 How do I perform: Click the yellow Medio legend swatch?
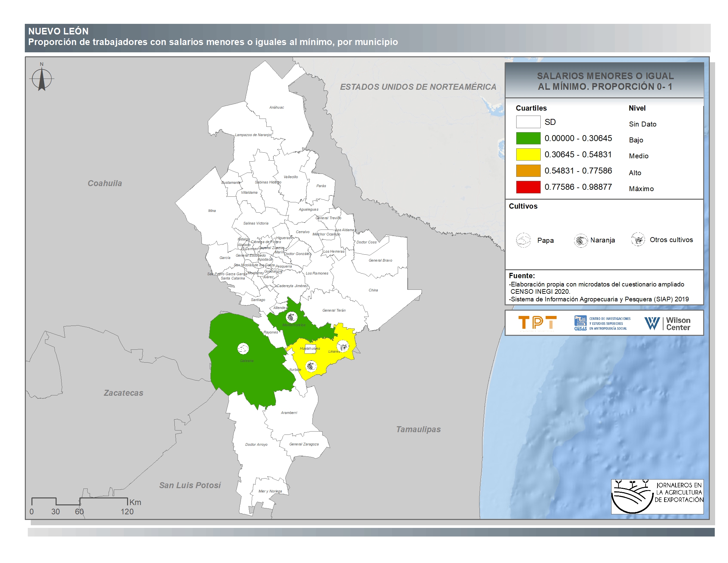point(528,154)
